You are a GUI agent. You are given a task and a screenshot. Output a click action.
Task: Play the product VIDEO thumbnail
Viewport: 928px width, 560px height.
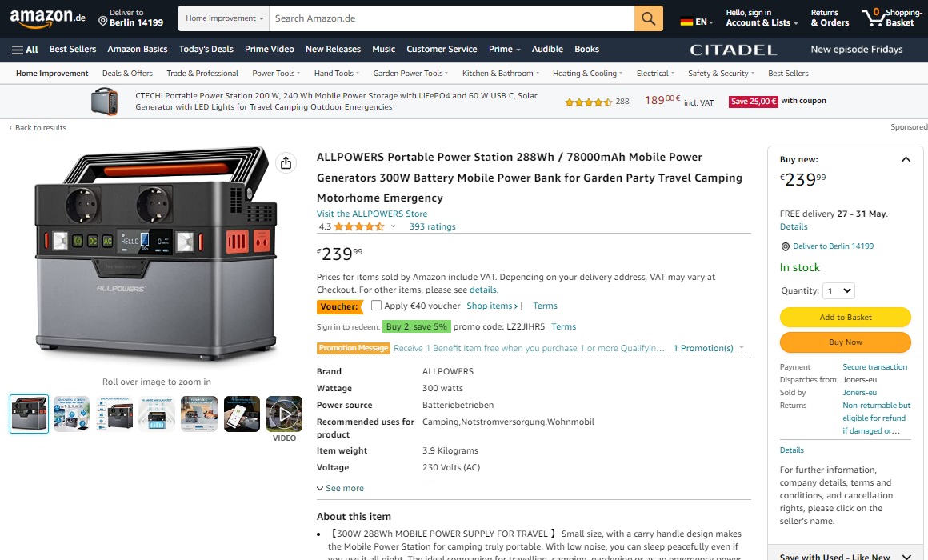coord(284,414)
